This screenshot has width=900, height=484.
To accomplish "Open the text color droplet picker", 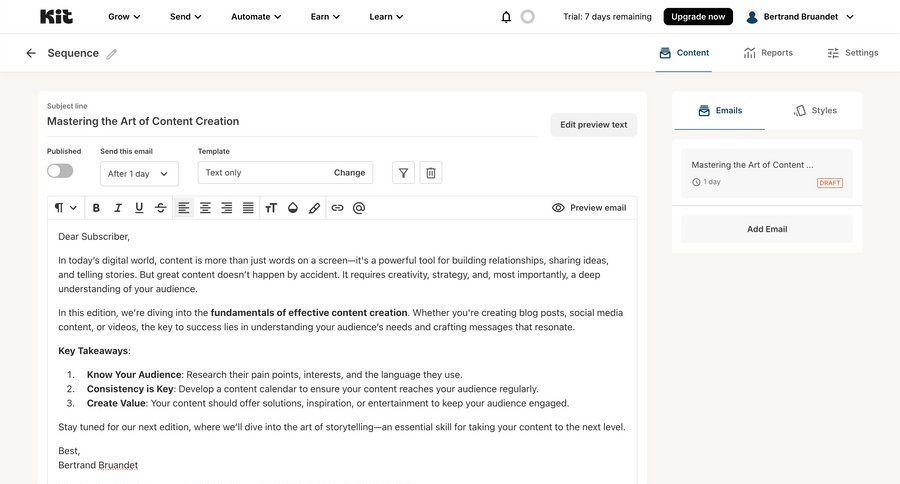I will 293,208.
